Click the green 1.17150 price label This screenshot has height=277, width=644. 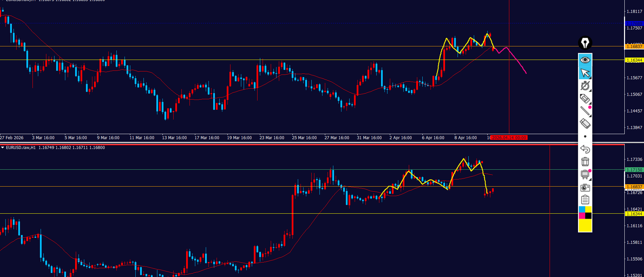click(x=634, y=170)
